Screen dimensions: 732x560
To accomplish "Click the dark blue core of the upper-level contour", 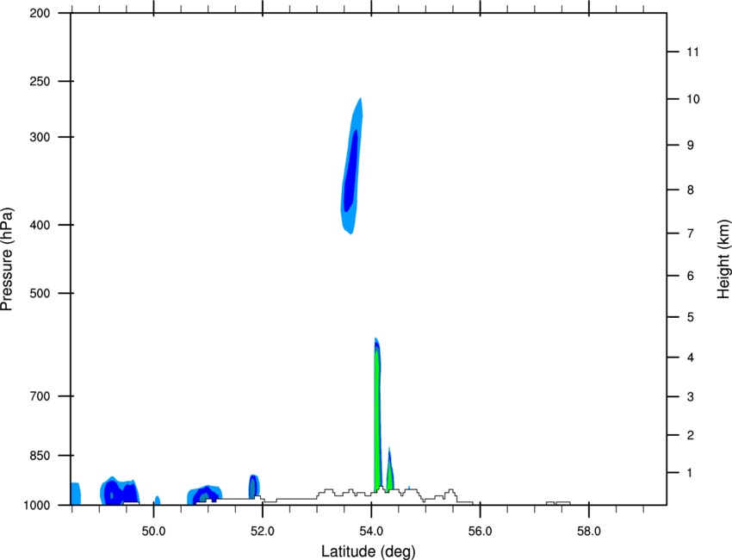I will [x=350, y=171].
